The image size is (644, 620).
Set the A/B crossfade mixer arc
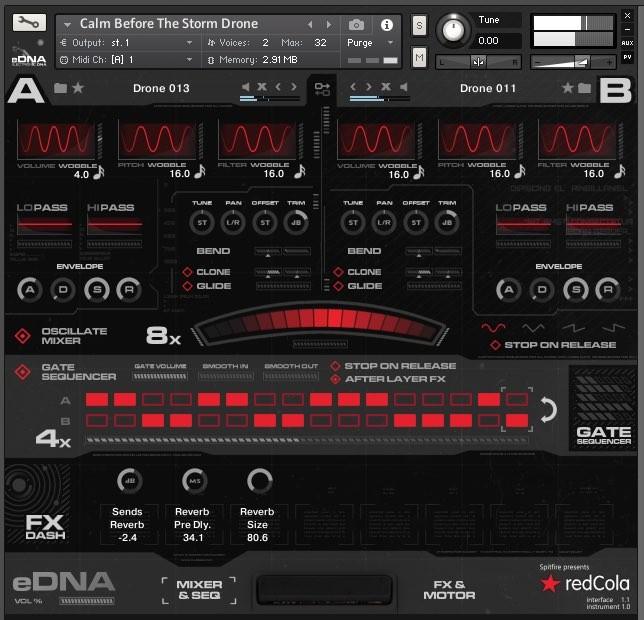pyautogui.click(x=320, y=323)
